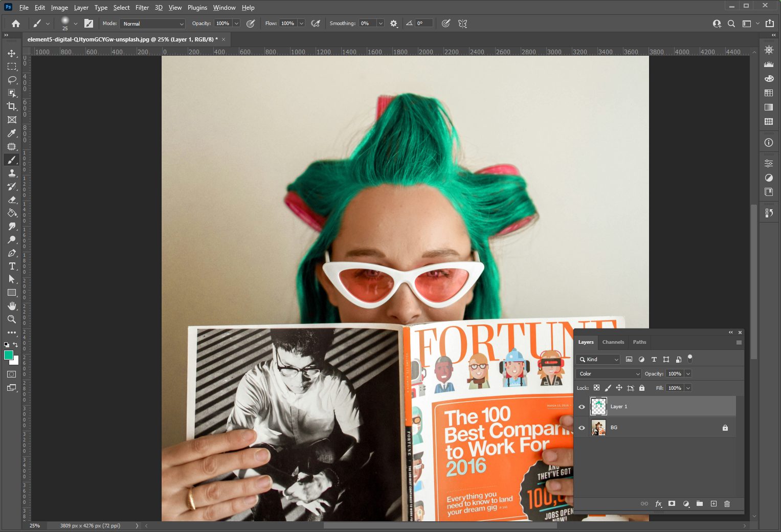Swap foreground and background colors
Screen dimensions: 781x532
click(x=15, y=345)
